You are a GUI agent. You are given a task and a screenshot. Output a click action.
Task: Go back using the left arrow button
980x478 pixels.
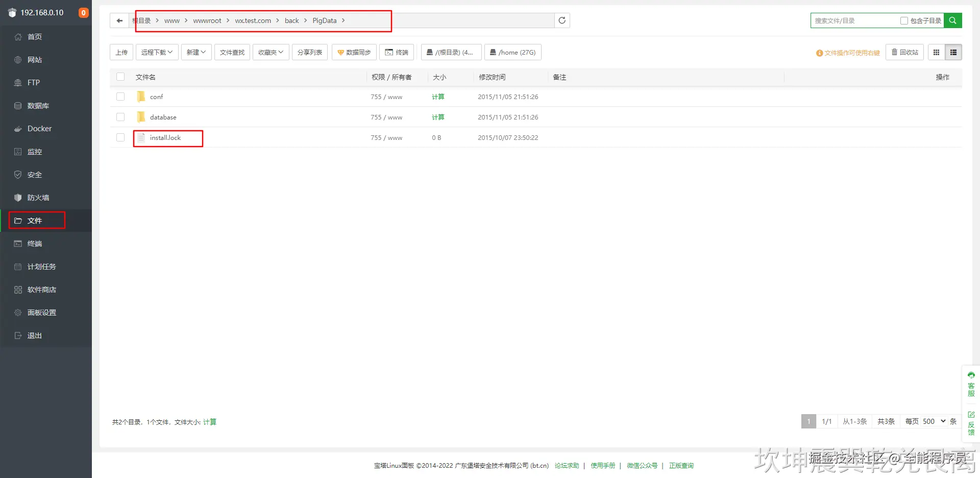click(119, 20)
